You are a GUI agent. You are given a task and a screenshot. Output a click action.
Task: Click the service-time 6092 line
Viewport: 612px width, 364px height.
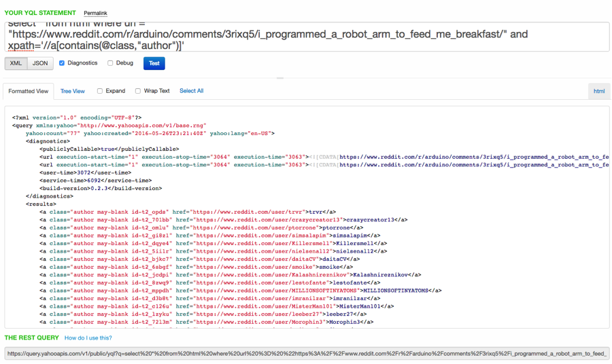pos(96,181)
